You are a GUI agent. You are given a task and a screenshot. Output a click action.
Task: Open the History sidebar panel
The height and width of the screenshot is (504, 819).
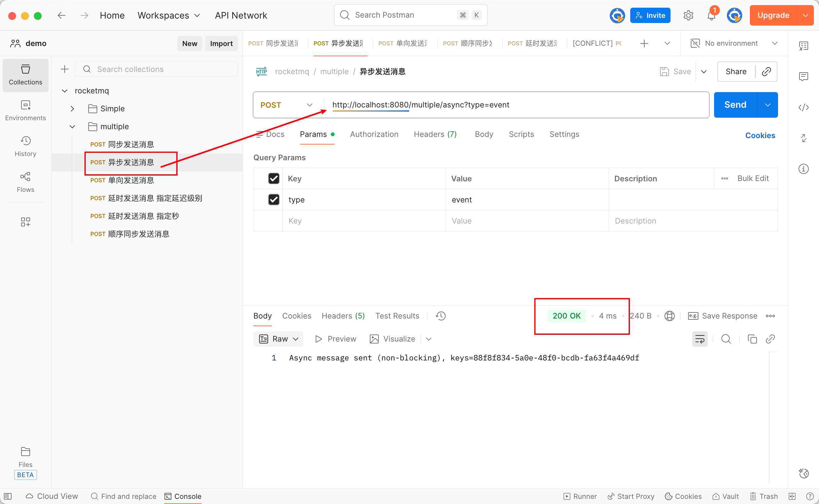click(25, 146)
